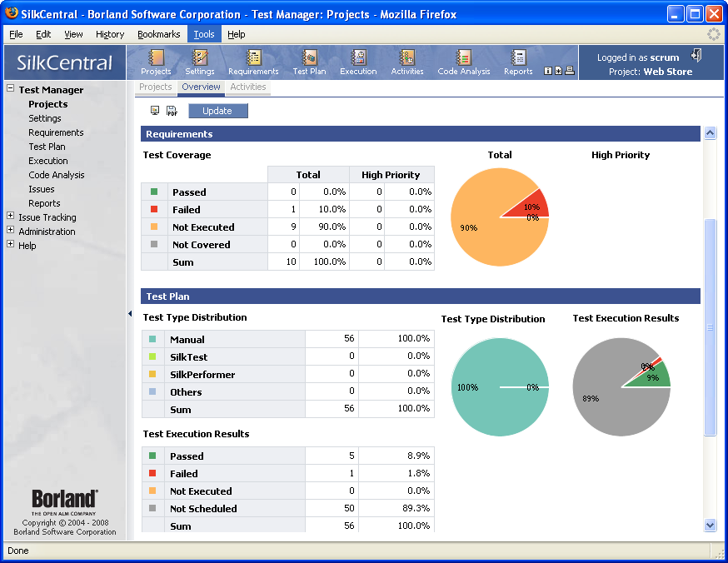This screenshot has height=563, width=728.
Task: Click the teal Manual swatch
Action: click(x=152, y=339)
